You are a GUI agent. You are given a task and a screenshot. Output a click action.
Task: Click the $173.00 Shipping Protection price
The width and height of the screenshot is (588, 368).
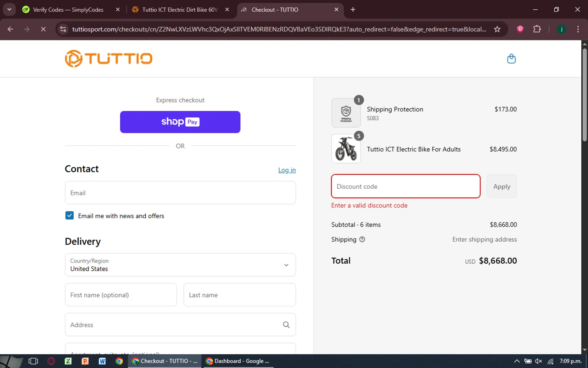coord(506,109)
